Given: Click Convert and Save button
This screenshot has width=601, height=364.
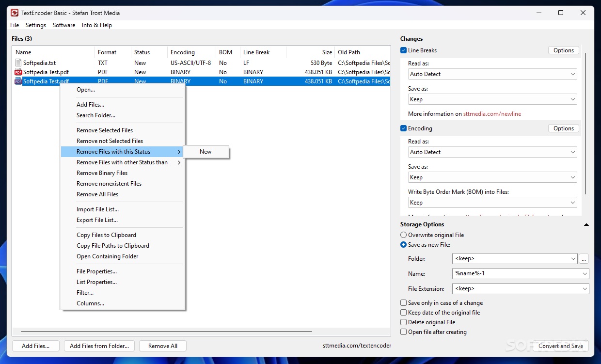Looking at the screenshot, I should click(561, 346).
